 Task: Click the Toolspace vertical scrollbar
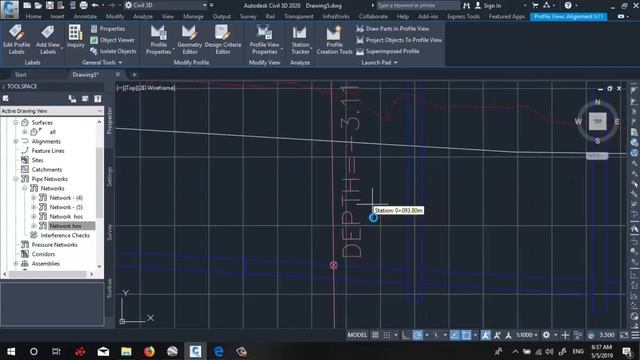coord(99,194)
